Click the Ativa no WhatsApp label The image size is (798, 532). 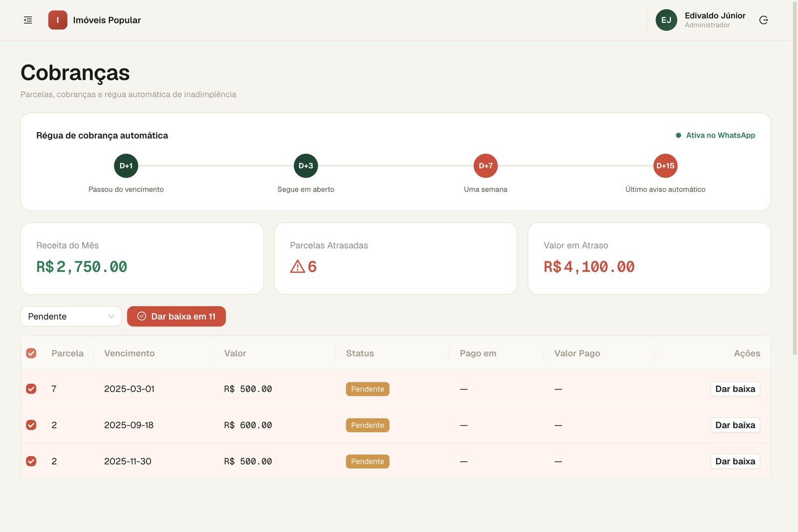tap(720, 135)
